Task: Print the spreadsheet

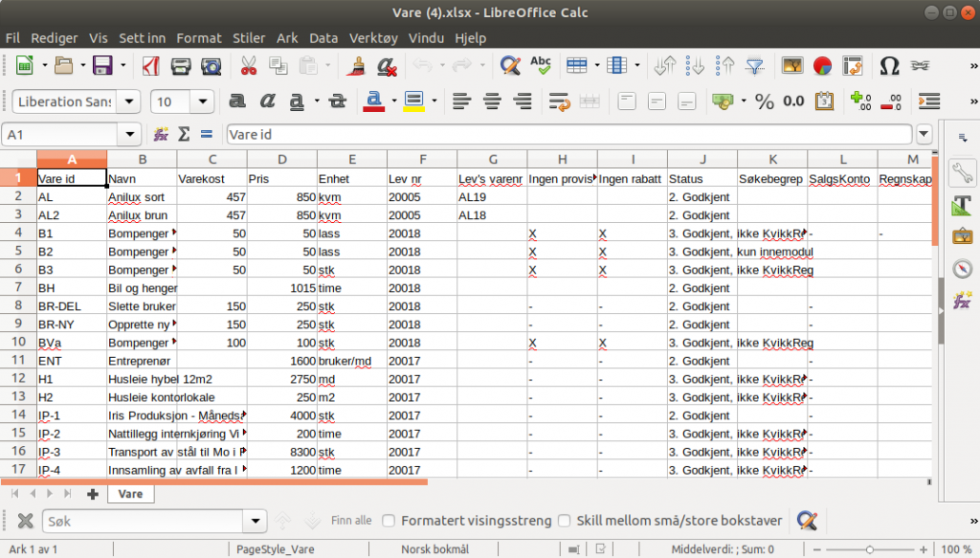Action: click(181, 66)
